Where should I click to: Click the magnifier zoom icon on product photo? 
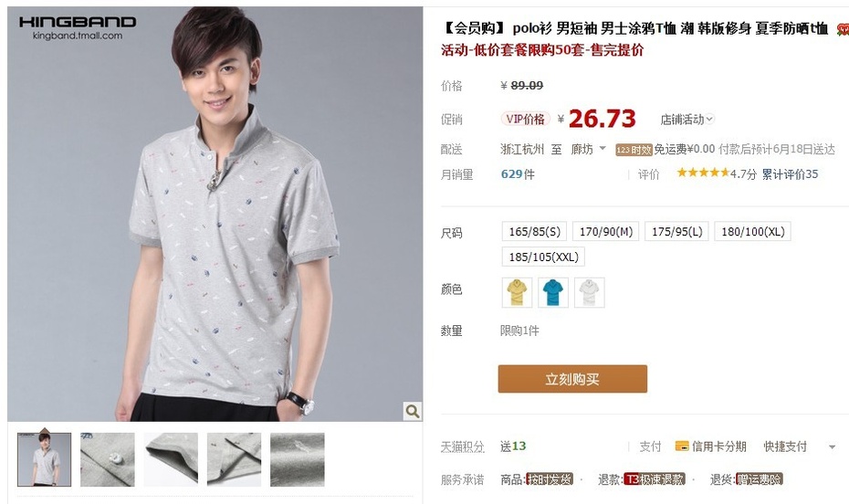(412, 412)
